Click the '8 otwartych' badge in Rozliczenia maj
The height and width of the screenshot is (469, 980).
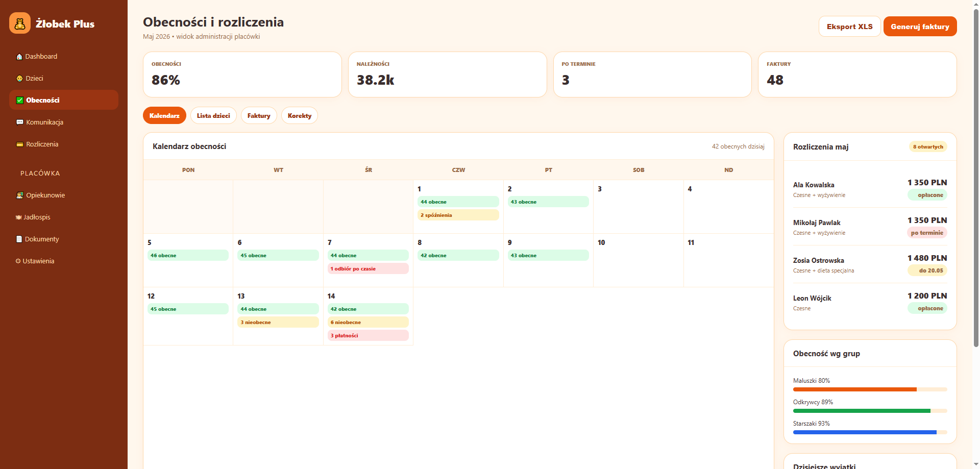928,147
